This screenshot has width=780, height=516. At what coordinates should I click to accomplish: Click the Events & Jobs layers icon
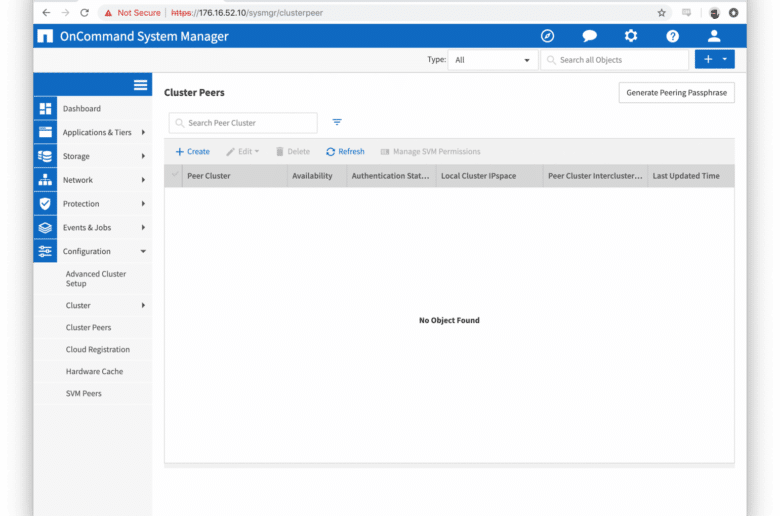coord(45,227)
